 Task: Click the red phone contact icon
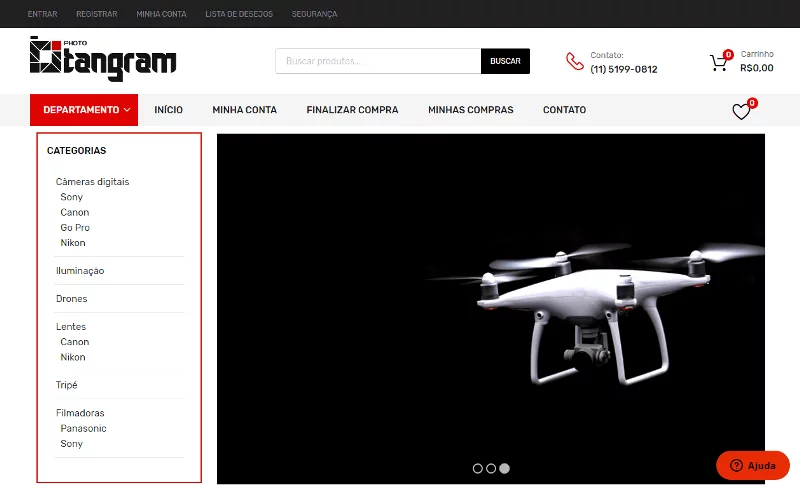click(575, 61)
